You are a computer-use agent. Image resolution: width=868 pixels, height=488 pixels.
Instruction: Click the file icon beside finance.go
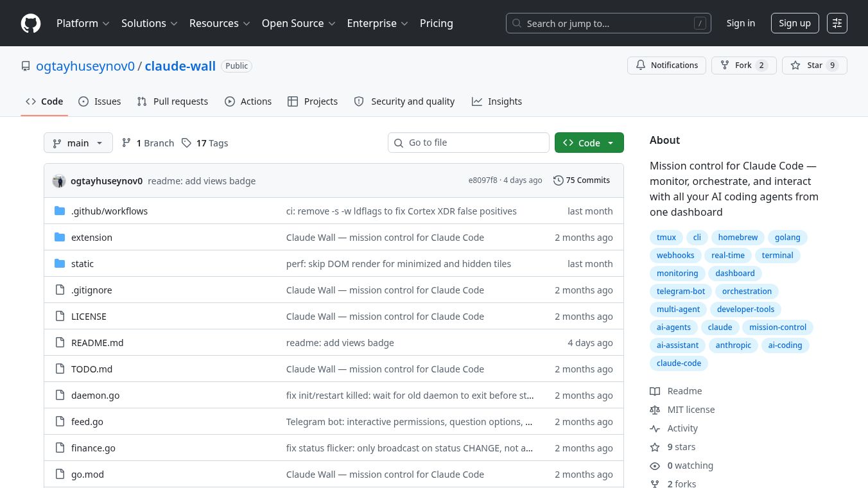click(60, 448)
